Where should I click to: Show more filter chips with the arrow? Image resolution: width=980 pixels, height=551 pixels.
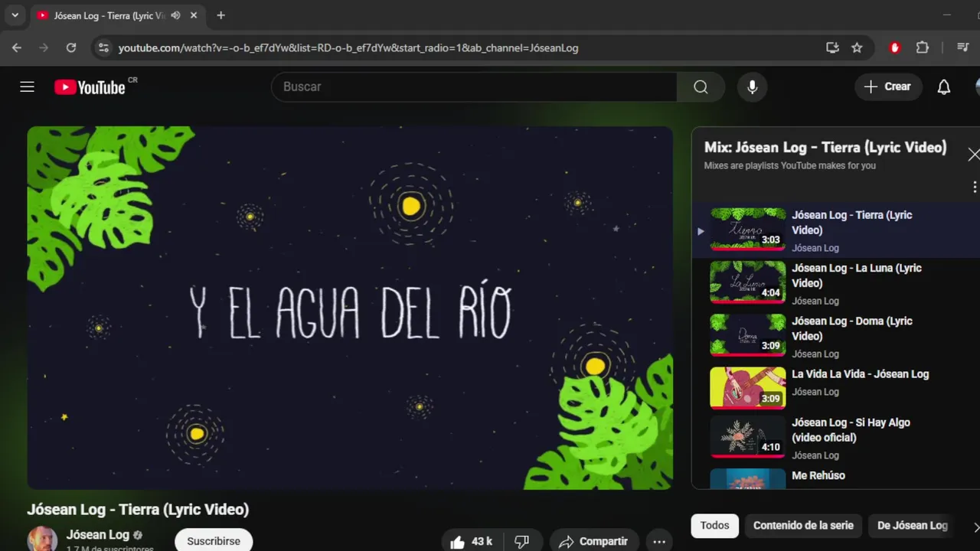pyautogui.click(x=975, y=527)
